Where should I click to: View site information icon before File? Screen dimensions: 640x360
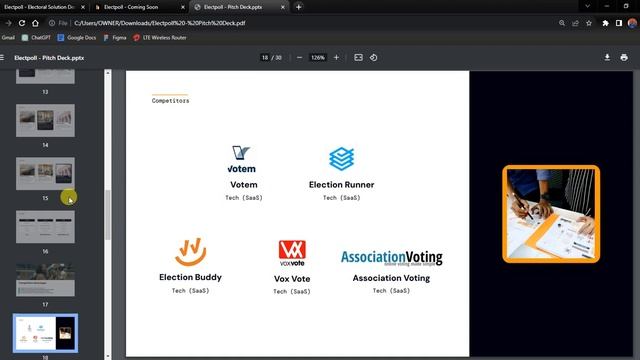[x=52, y=23]
